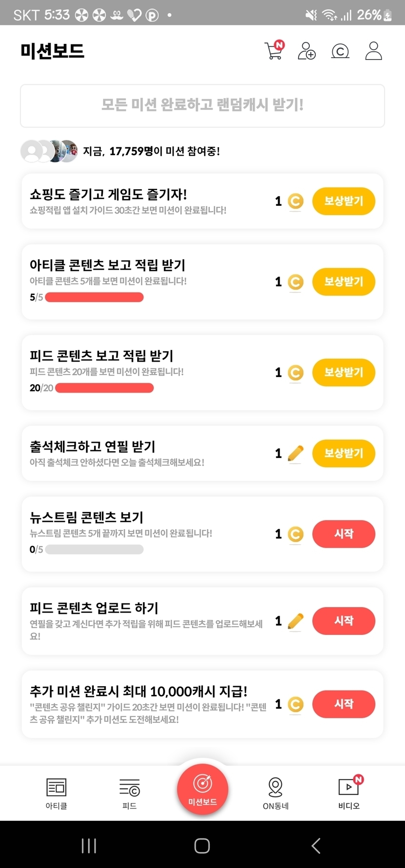Open the shopping cart icon
This screenshot has width=405, height=868.
273,51
